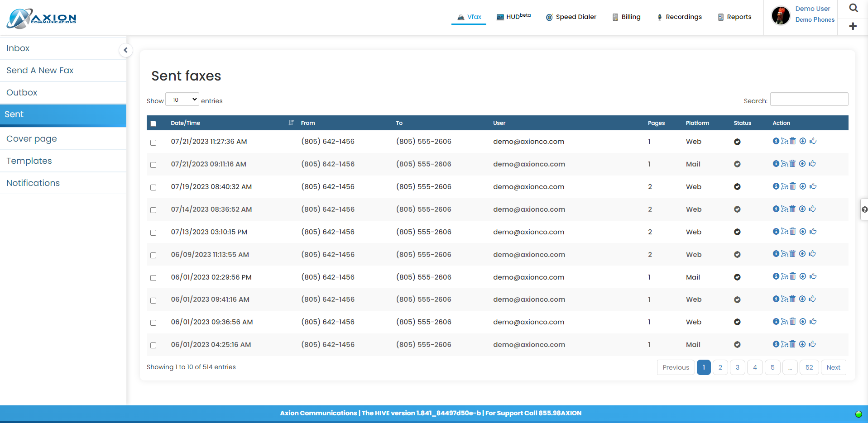Go to the Speed Dialer tab
This screenshot has height=423, width=868.
pyautogui.click(x=571, y=17)
